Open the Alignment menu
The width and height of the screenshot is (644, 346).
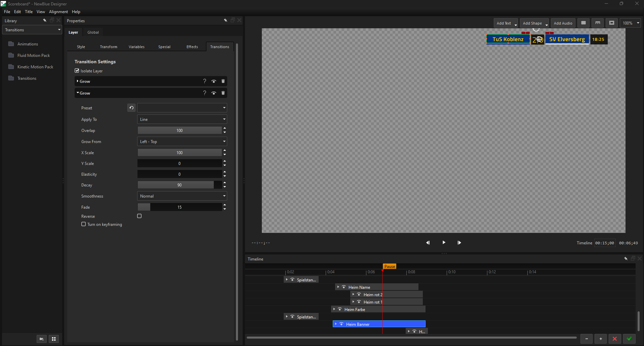[x=58, y=12]
